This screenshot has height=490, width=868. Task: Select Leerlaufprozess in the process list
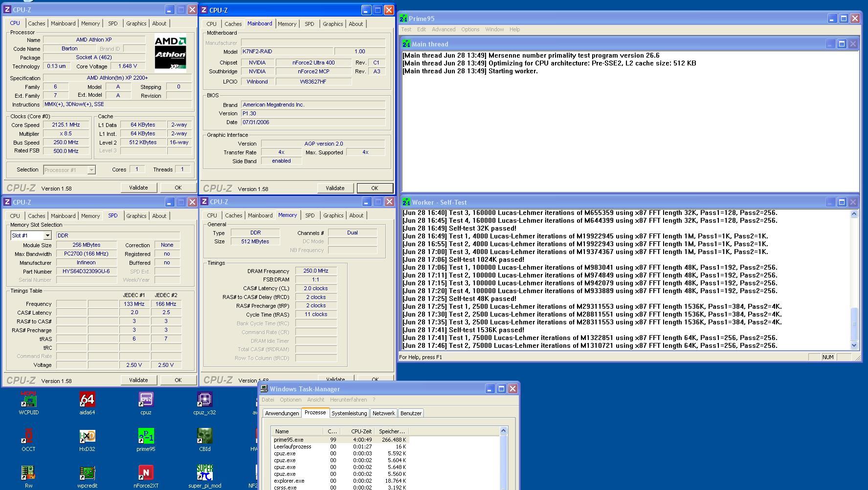[339, 447]
